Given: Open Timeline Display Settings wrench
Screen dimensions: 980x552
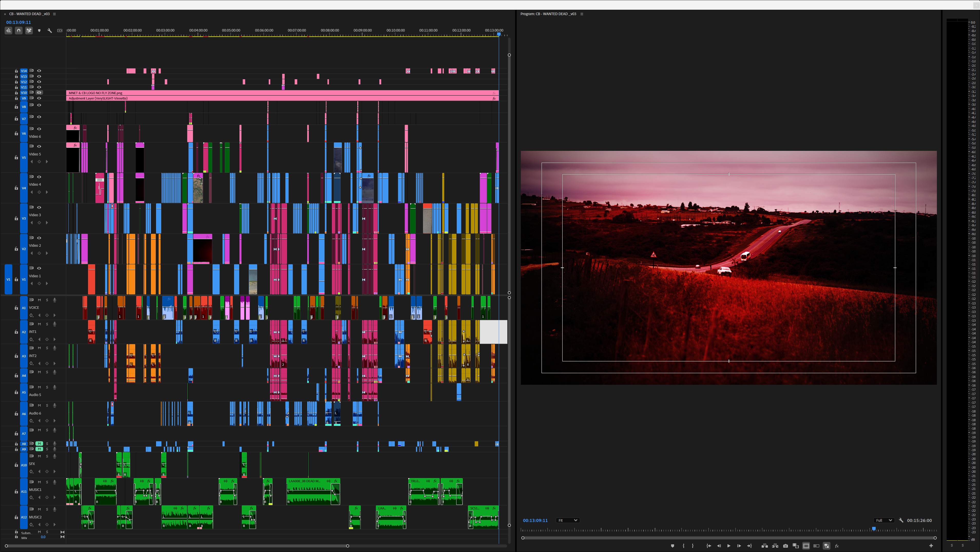Looking at the screenshot, I should pyautogui.click(x=50, y=31).
